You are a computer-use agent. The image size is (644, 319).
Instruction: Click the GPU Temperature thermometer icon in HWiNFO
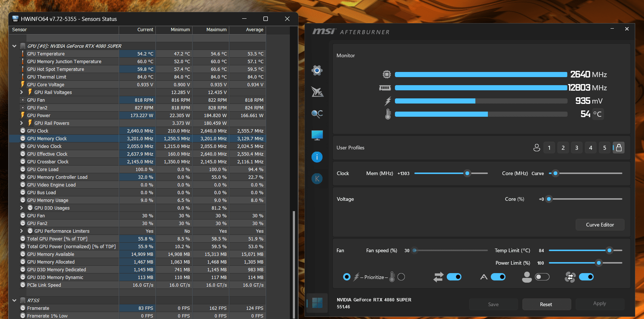pos(22,54)
